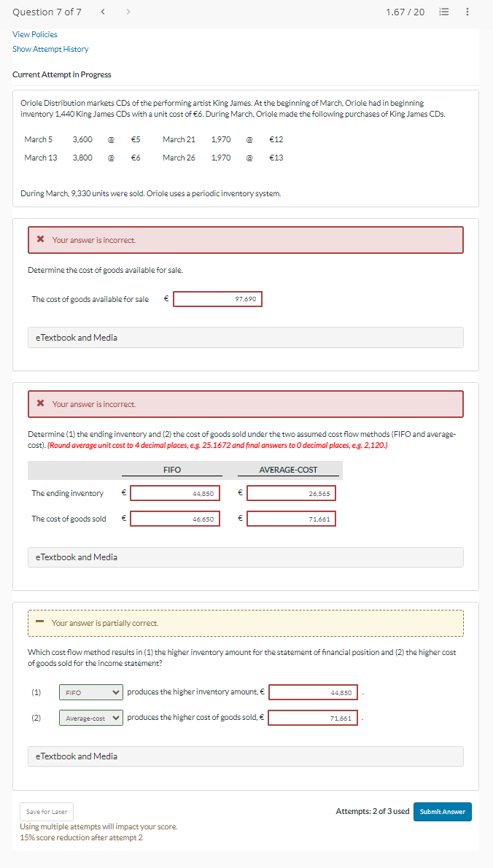Go to the previous question with the left chevron

[x=103, y=12]
